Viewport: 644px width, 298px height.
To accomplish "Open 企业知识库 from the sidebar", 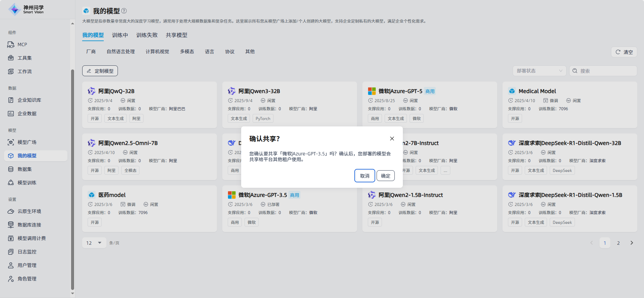I will [x=29, y=100].
